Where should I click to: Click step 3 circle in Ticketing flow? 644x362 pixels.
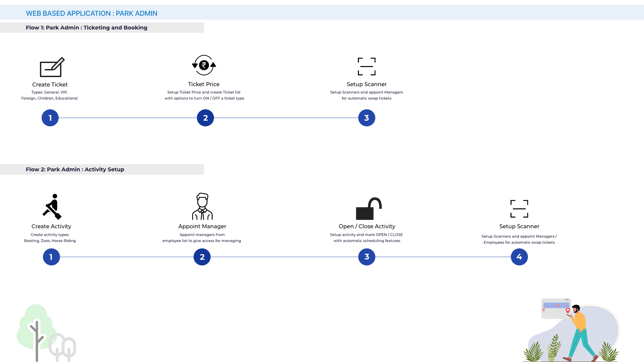[x=367, y=118]
